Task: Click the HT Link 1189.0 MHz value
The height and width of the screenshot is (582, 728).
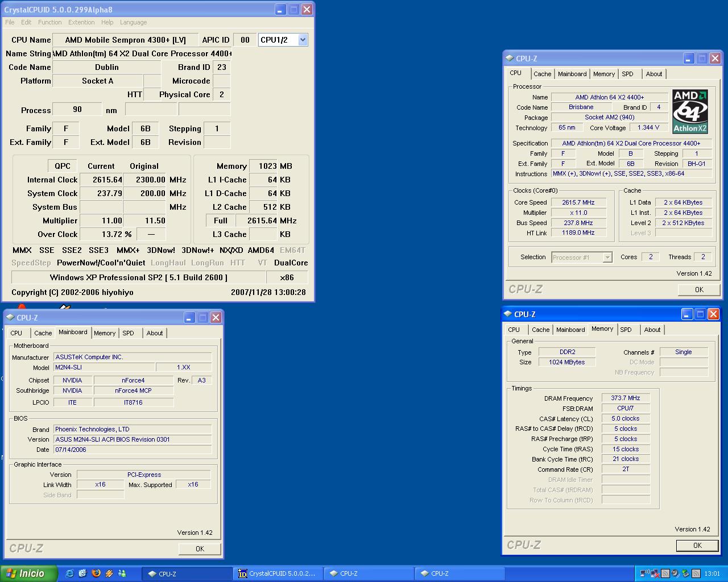Action: 578,233
